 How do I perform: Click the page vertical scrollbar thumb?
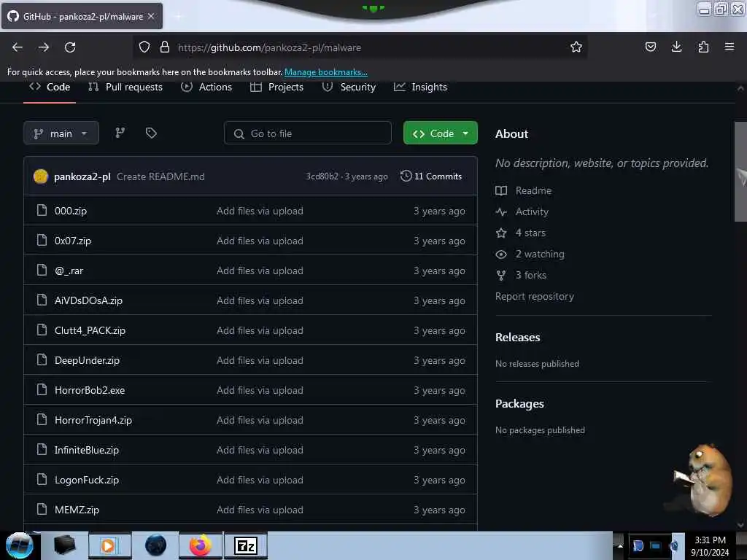click(x=740, y=171)
